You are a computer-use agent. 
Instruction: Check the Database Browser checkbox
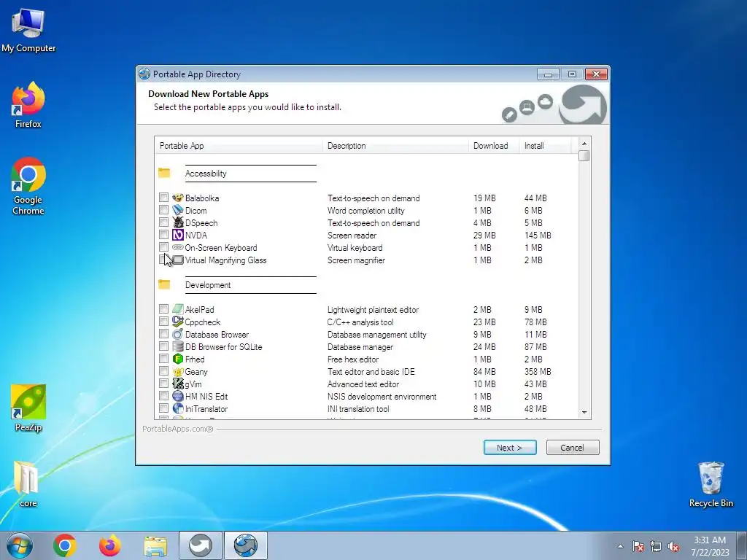[163, 333]
